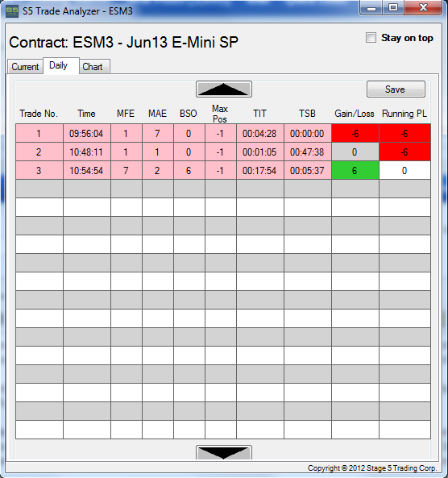Click the TIT column header
The height and width of the screenshot is (478, 448).
click(259, 114)
